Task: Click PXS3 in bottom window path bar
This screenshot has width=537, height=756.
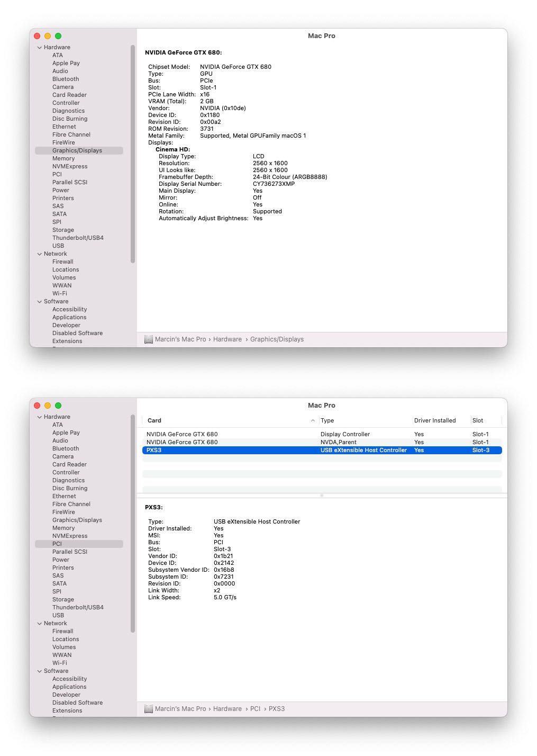Action: 277,709
